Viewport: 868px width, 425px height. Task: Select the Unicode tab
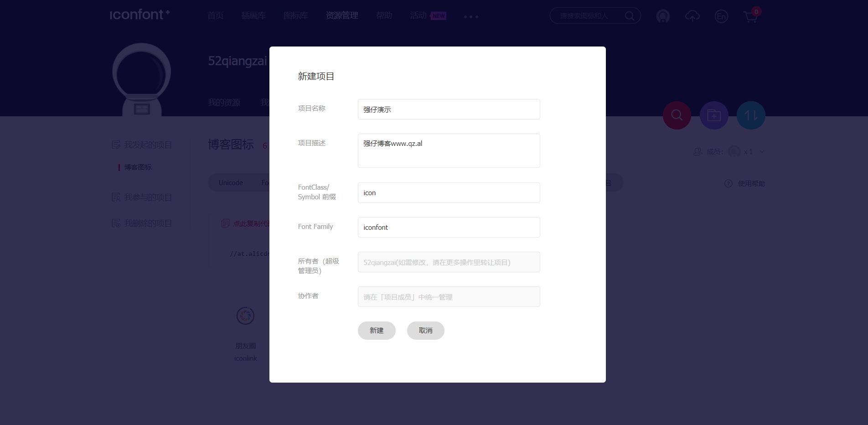[x=231, y=183]
